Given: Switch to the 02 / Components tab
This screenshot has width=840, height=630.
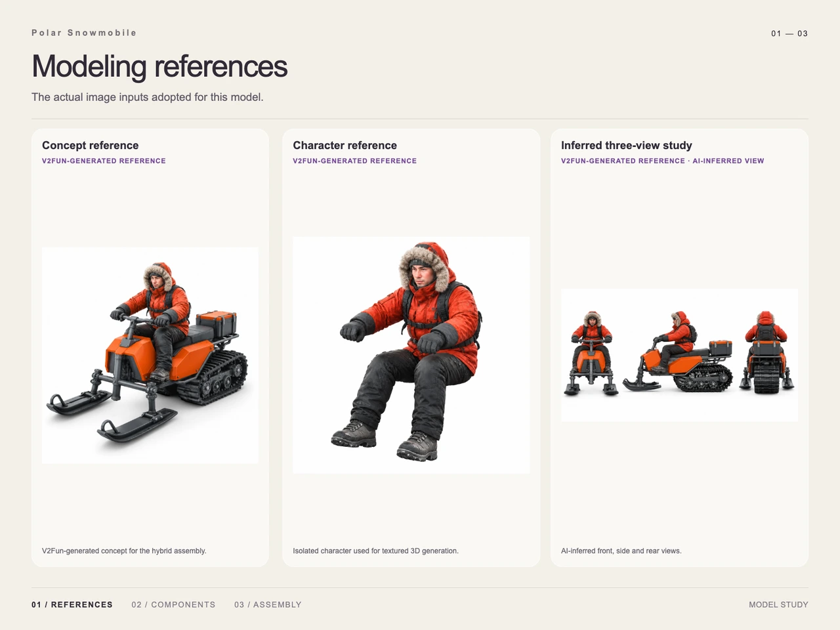Looking at the screenshot, I should [173, 604].
